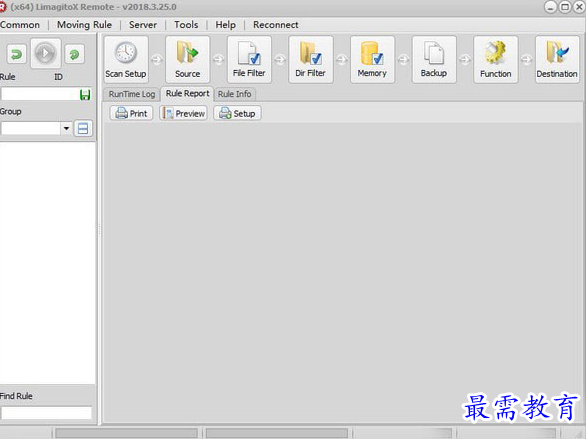
Task: Click the green refresh icon
Action: pyautogui.click(x=74, y=54)
